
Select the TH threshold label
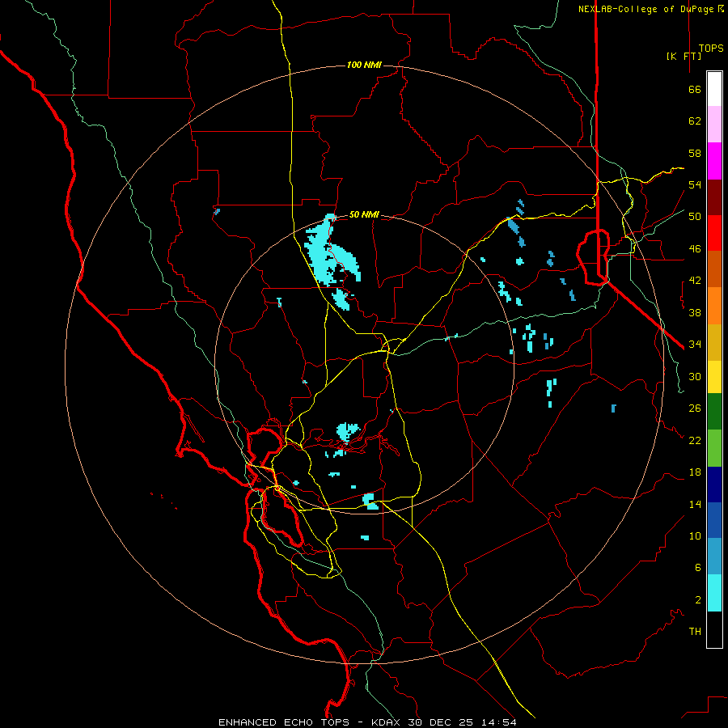695,632
